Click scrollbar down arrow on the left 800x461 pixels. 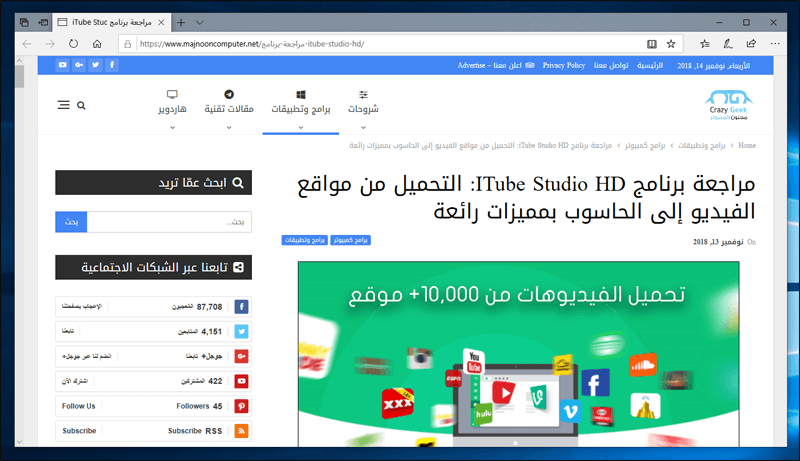click(x=19, y=442)
